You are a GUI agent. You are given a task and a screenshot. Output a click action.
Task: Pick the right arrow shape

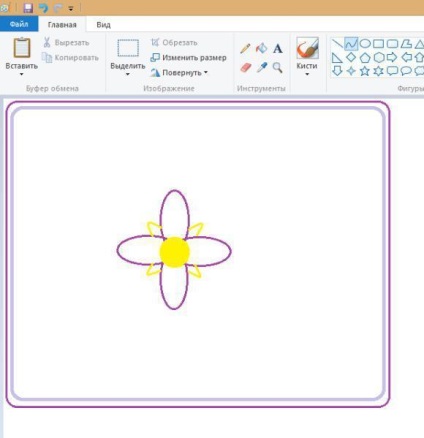pos(392,57)
